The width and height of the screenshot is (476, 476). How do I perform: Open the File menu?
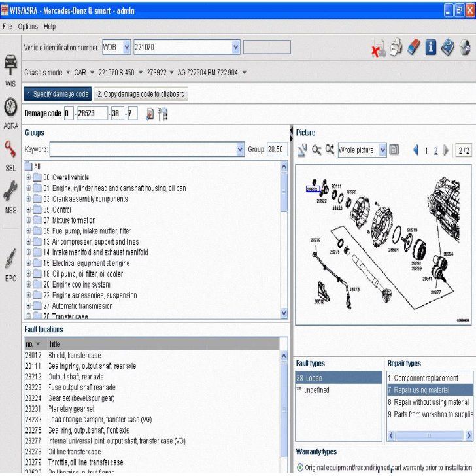tap(7, 26)
